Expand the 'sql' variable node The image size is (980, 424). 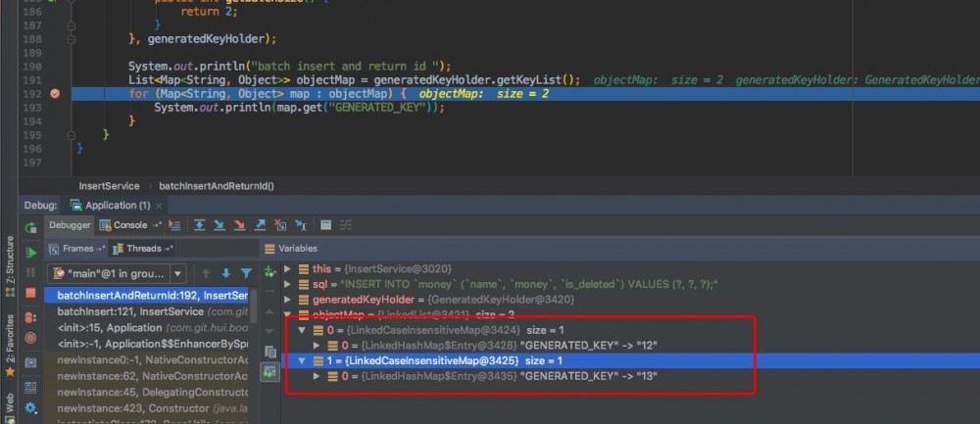coord(287,284)
